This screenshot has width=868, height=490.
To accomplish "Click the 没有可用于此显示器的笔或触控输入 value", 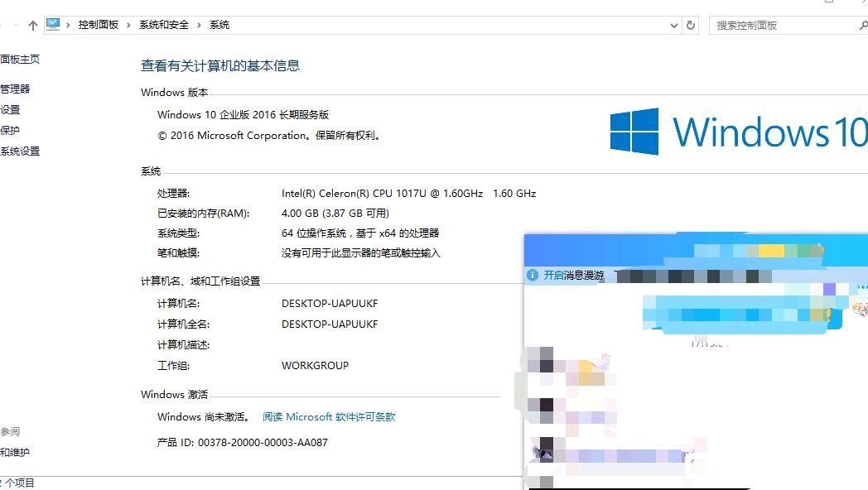I will tap(360, 253).
